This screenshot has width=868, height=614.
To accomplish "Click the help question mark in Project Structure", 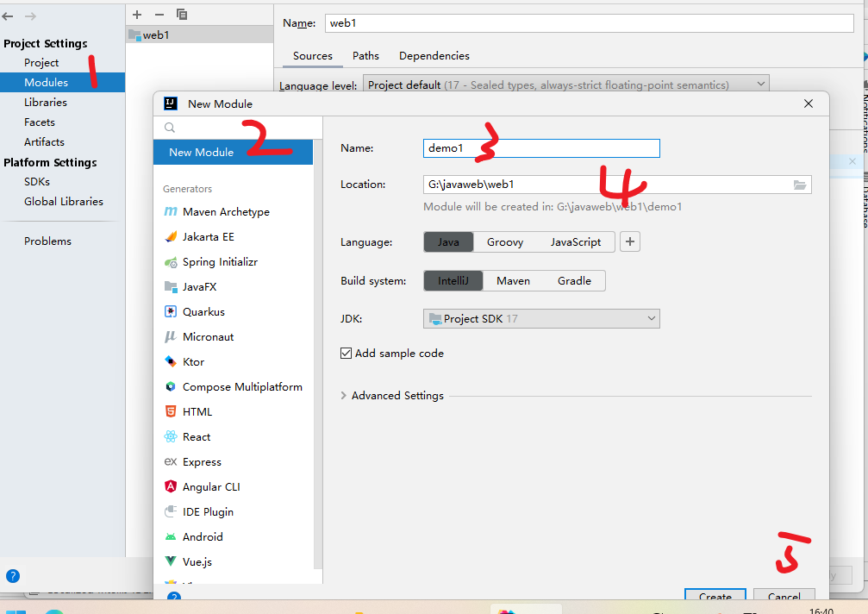I will [13, 576].
